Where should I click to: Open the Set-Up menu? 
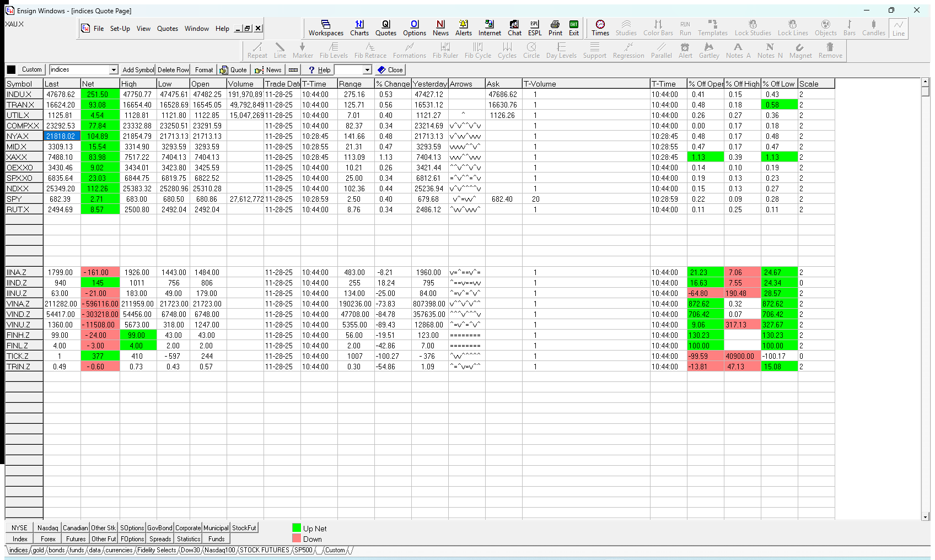pyautogui.click(x=120, y=29)
